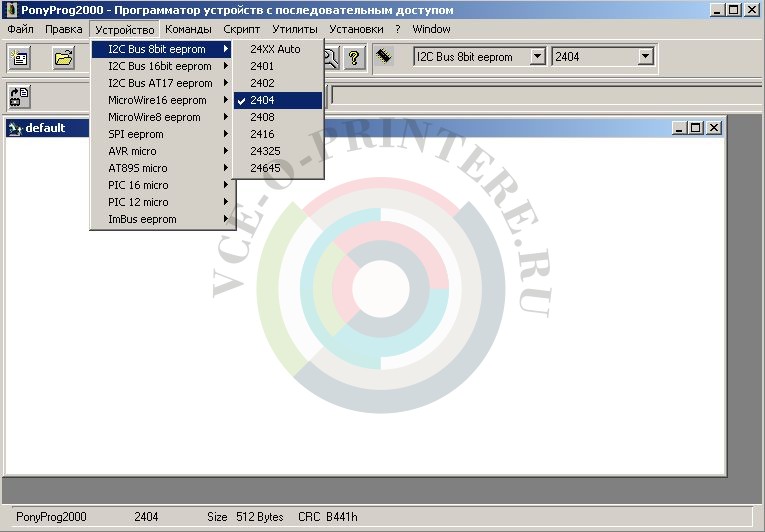Viewport: 765px width, 532px height.
Task: Open the device family combo box arrow
Action: tap(537, 57)
